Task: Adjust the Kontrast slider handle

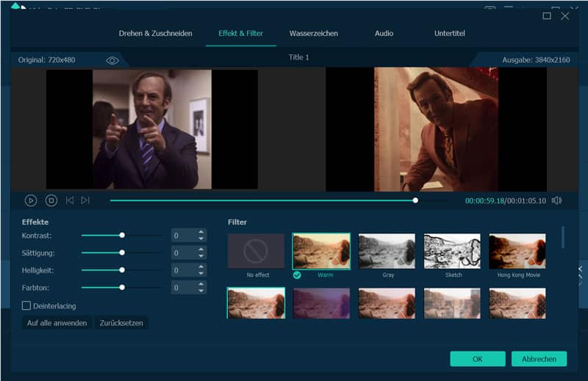Action: [122, 235]
